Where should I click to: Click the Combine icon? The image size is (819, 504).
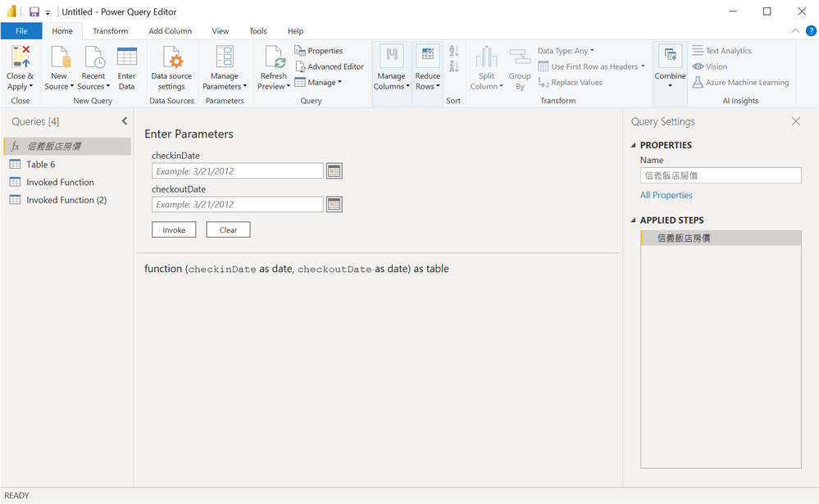[670, 56]
